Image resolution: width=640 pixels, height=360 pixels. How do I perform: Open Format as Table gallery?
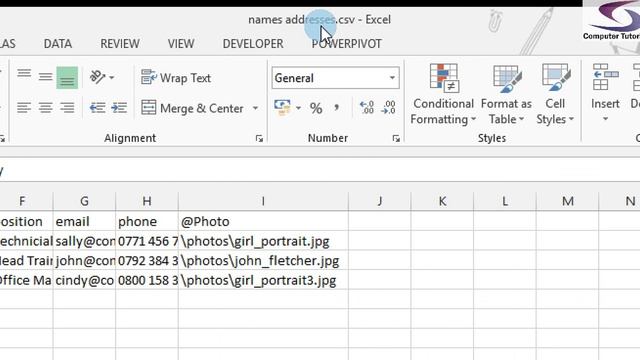tap(506, 94)
